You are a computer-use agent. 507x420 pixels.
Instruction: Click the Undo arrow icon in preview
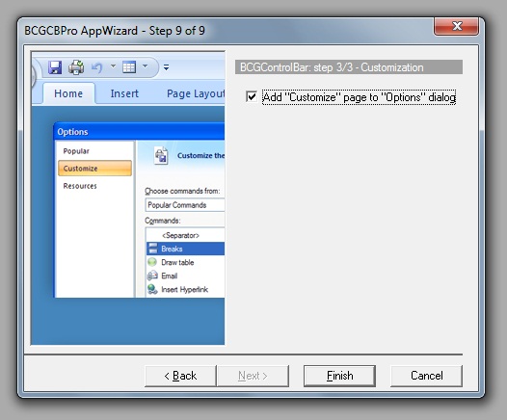pyautogui.click(x=96, y=67)
